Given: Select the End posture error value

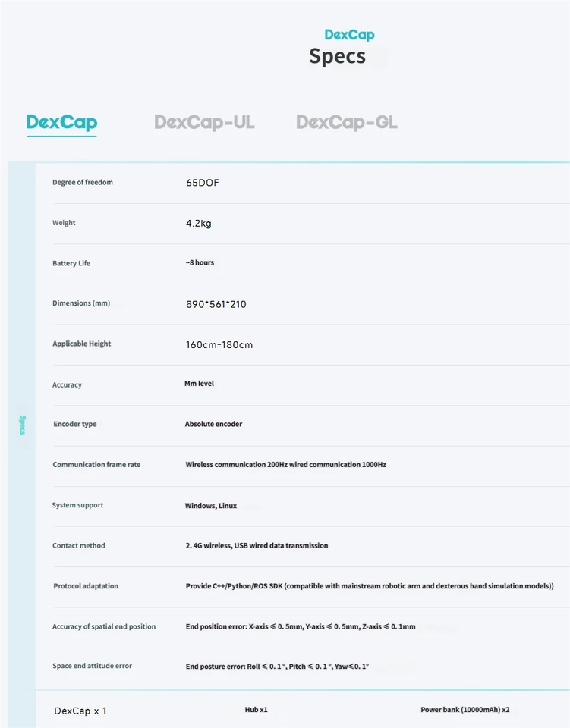Looking at the screenshot, I should click(x=277, y=667).
